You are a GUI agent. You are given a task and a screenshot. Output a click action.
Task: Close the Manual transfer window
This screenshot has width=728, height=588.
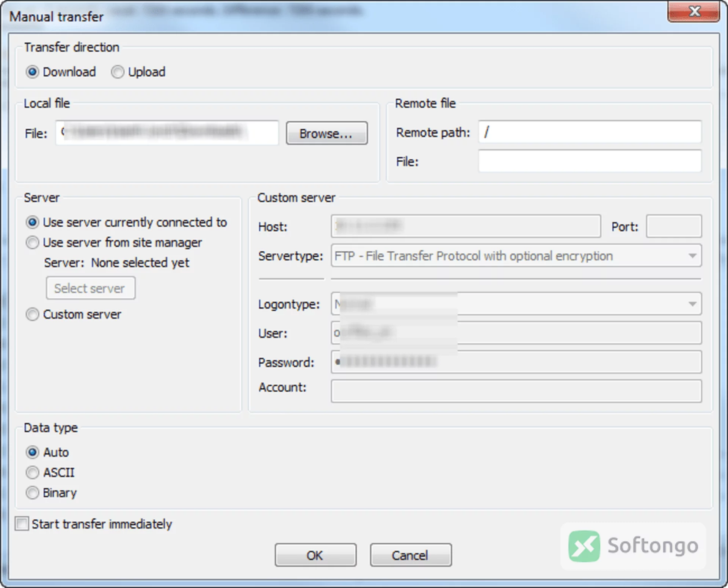pyautogui.click(x=693, y=11)
